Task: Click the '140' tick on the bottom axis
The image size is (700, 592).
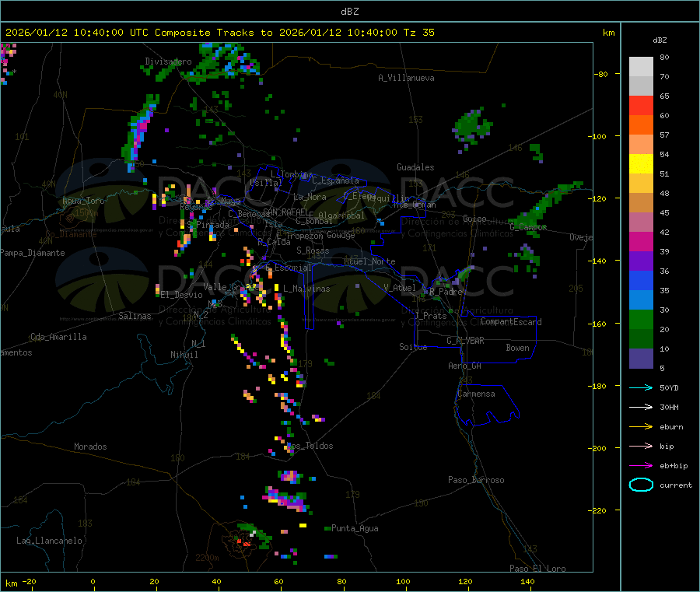Action: pyautogui.click(x=527, y=581)
